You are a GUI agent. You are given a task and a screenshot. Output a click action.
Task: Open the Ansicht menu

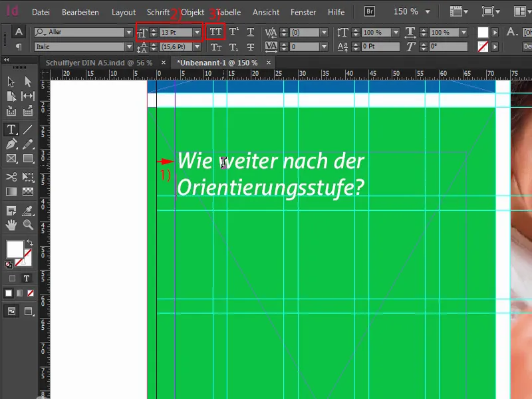pos(266,12)
